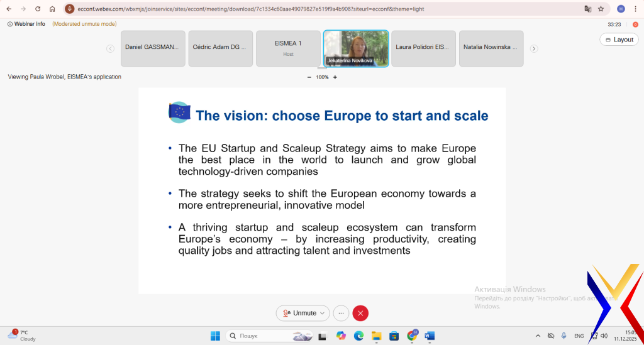Click the Windows Start button

tap(215, 336)
